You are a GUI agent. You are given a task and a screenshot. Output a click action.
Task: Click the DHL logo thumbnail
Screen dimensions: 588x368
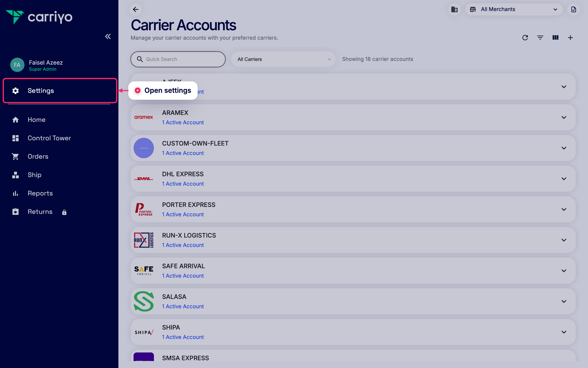click(144, 179)
